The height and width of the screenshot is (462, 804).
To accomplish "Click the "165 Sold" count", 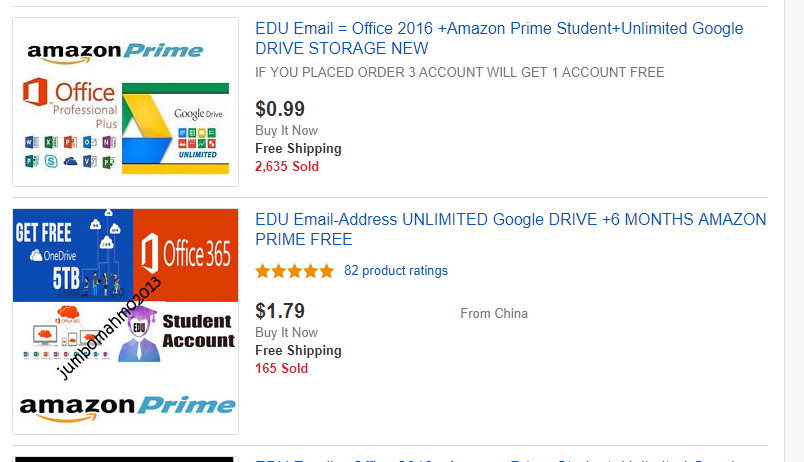I will tap(281, 368).
